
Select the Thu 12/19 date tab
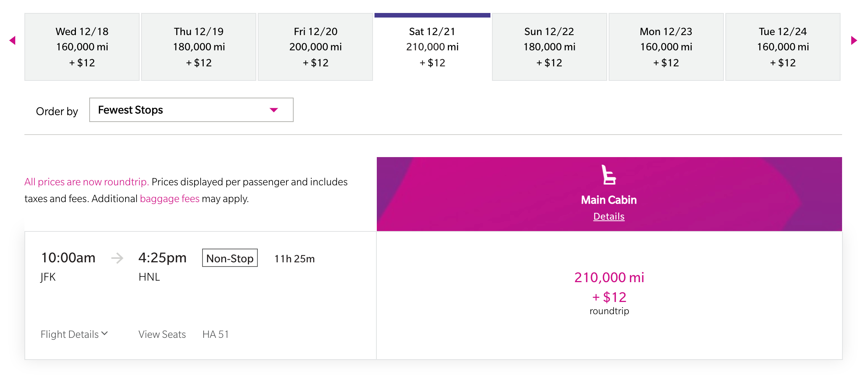[x=199, y=47]
